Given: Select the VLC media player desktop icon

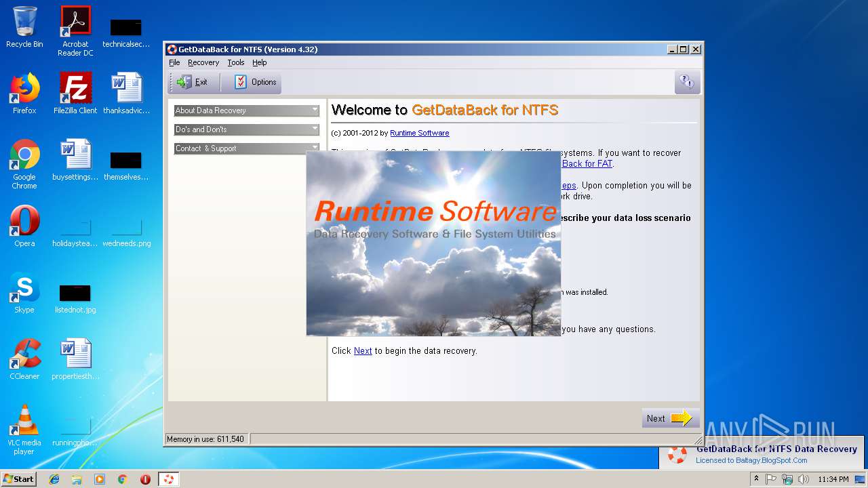Looking at the screenshot, I should coord(24,430).
